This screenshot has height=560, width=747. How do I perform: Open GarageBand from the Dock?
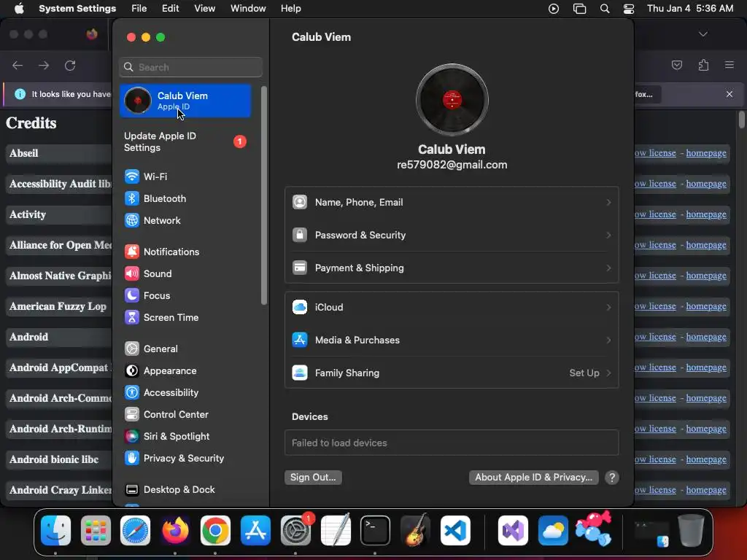click(415, 531)
